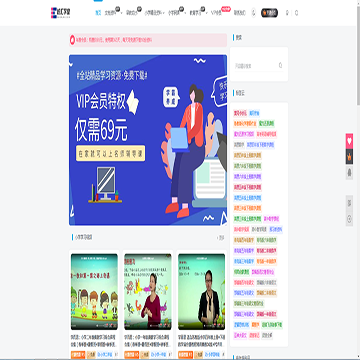The image size is (360, 360).
Task: Click the back-to-top circle arrow icon
Action: (349, 219)
